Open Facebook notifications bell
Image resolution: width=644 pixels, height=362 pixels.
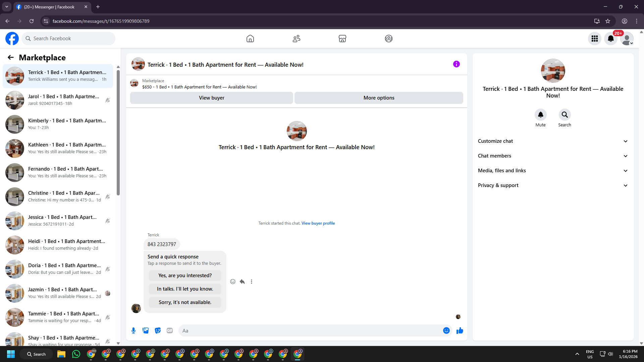(x=610, y=39)
